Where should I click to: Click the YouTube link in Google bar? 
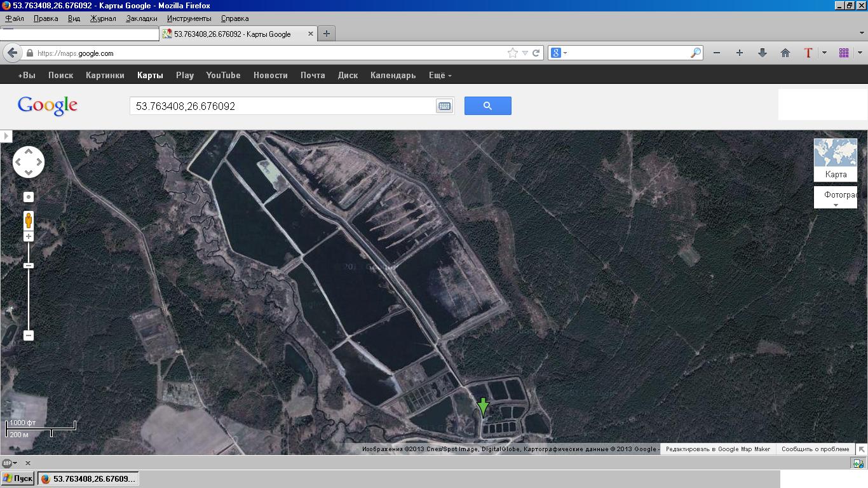(x=223, y=75)
